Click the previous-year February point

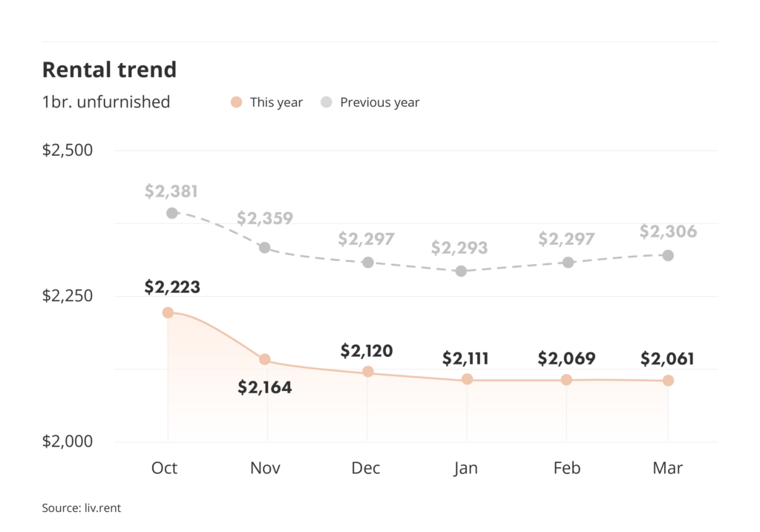568,263
